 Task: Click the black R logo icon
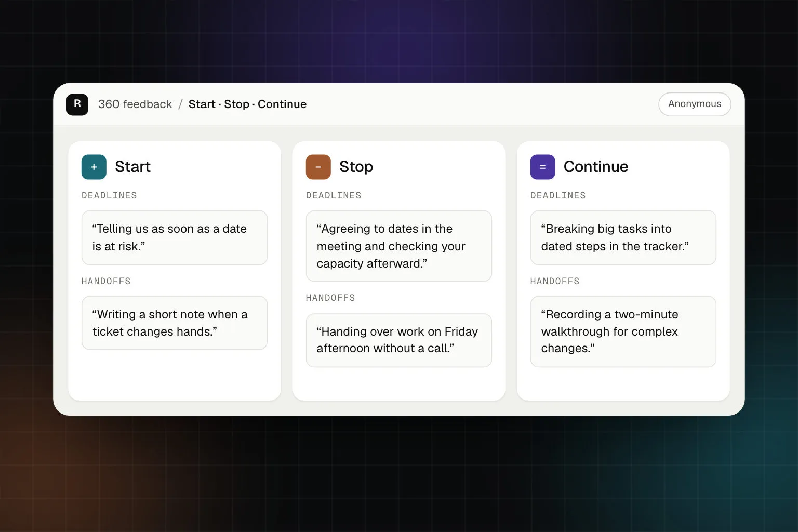coord(77,104)
